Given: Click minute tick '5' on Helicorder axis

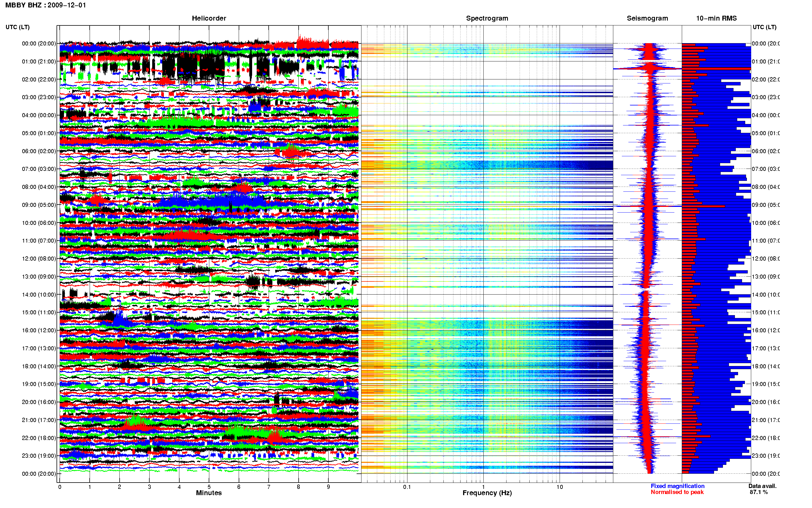Looking at the screenshot, I should (209, 487).
